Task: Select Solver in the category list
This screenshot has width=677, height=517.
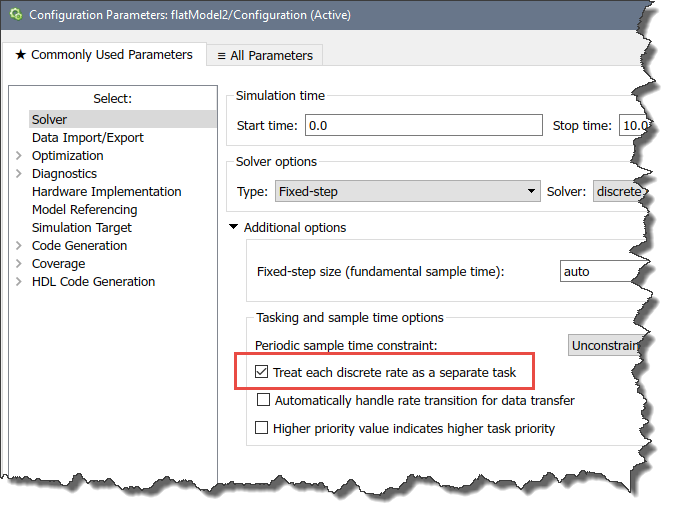Action: pyautogui.click(x=49, y=120)
